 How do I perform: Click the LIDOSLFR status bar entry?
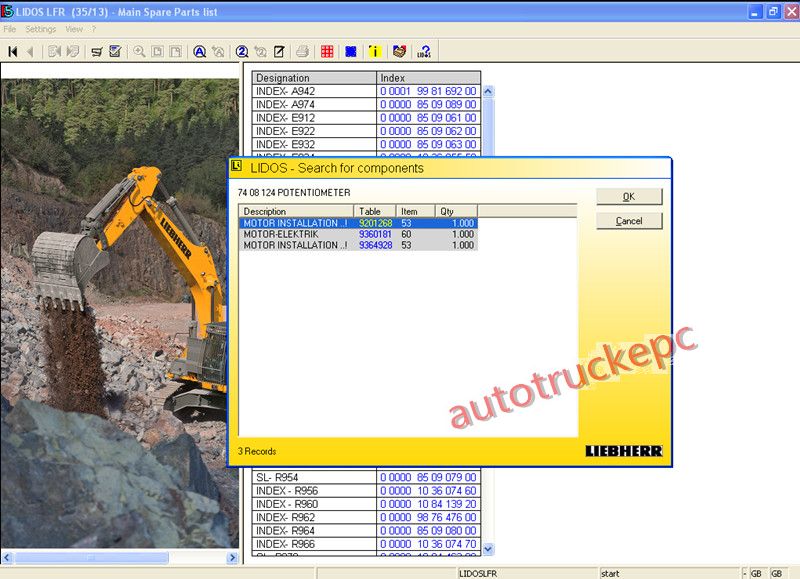(528, 573)
